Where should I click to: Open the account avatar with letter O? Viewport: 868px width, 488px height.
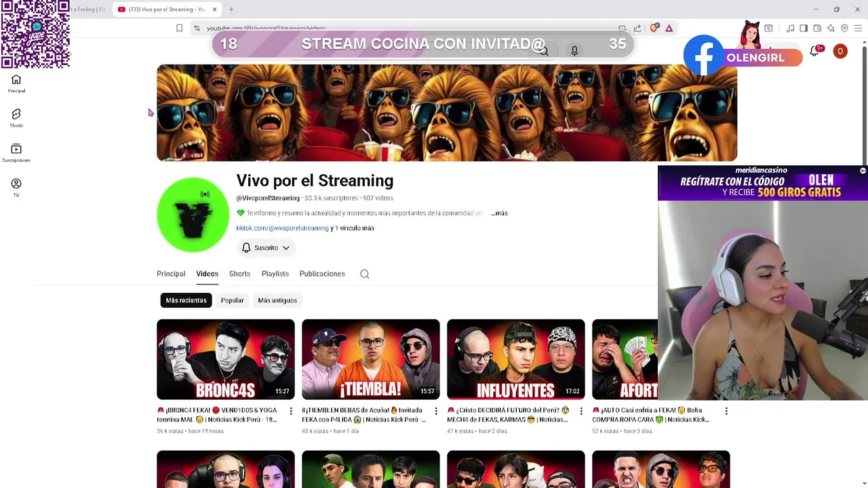tap(840, 52)
